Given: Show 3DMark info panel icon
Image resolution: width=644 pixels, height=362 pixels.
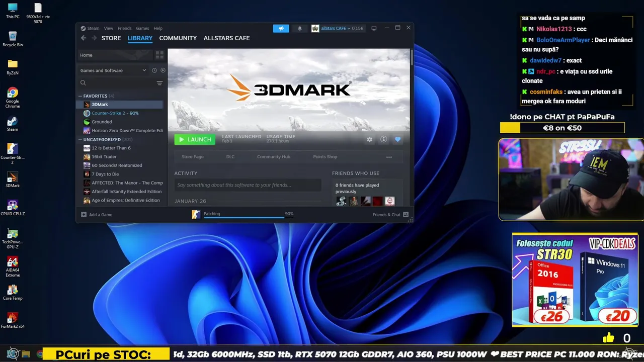Looking at the screenshot, I should point(383,139).
